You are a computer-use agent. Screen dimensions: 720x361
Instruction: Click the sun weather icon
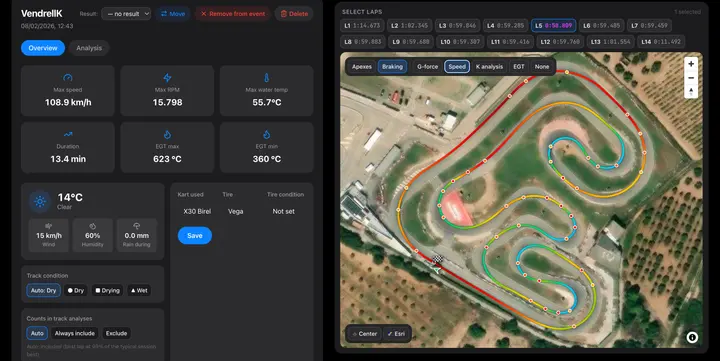pyautogui.click(x=40, y=202)
